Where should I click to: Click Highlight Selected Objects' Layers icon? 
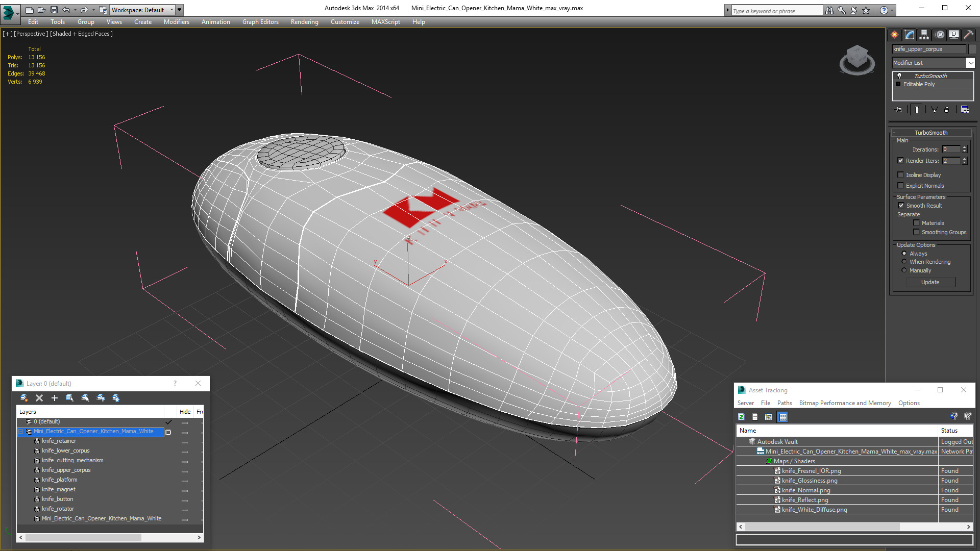pyautogui.click(x=85, y=398)
